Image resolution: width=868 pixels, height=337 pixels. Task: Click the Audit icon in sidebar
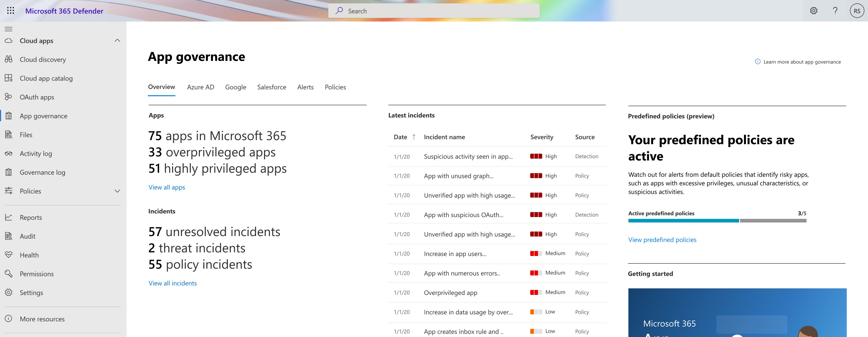[9, 236]
